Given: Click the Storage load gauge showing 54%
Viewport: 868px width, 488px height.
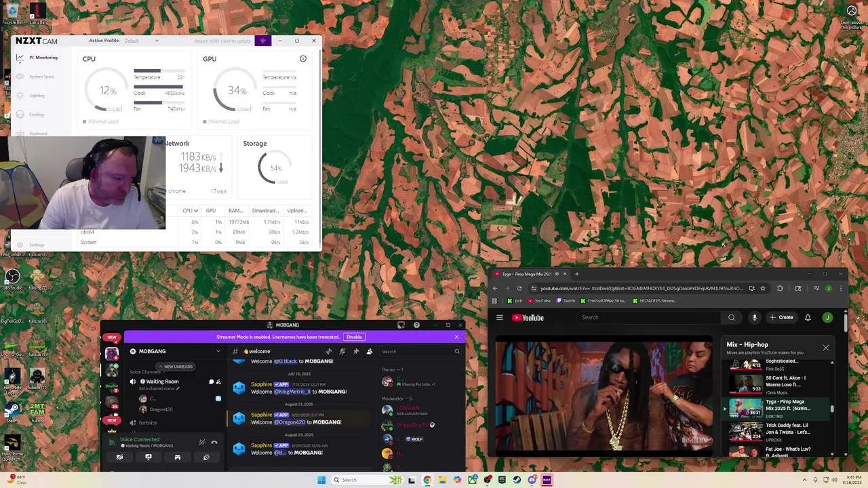Looking at the screenshot, I should [x=275, y=168].
